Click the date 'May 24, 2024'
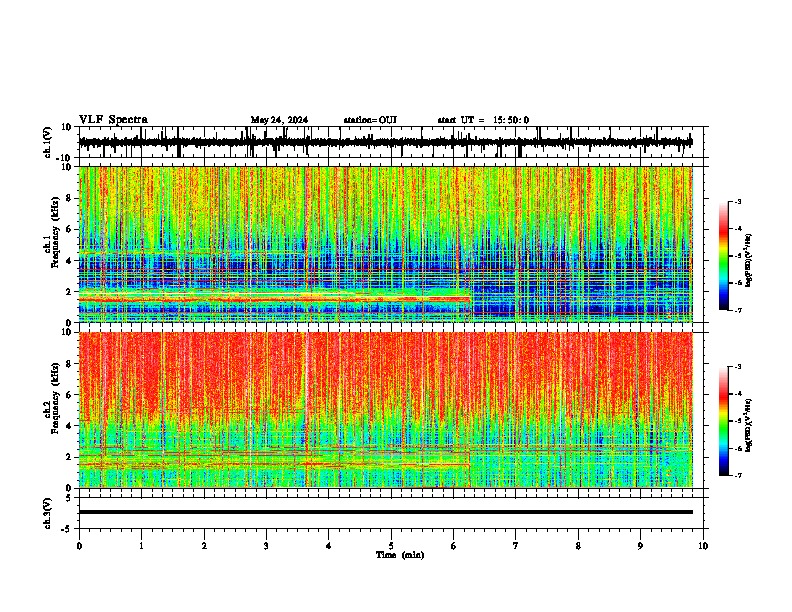Image resolution: width=792 pixels, height=612 pixels. 279,120
